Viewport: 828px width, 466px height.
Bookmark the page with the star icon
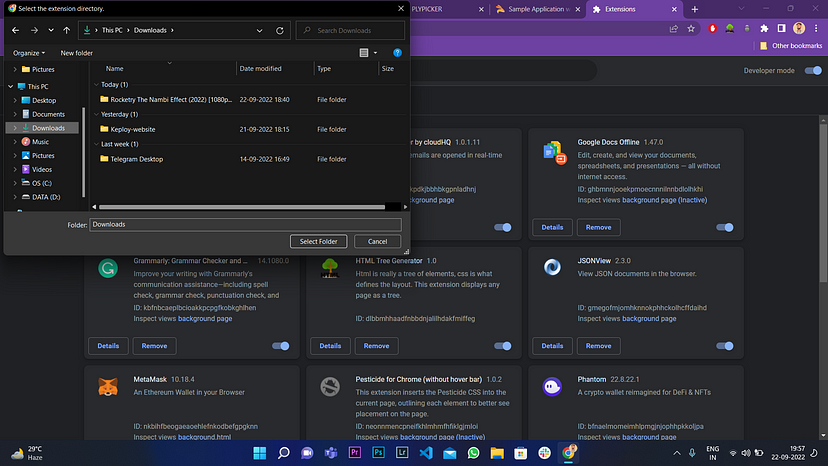tap(691, 29)
